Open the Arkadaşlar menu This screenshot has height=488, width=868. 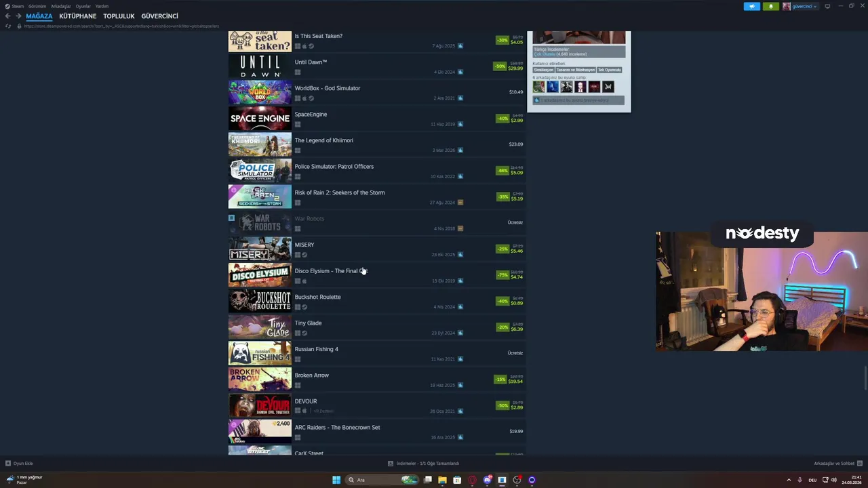61,6
